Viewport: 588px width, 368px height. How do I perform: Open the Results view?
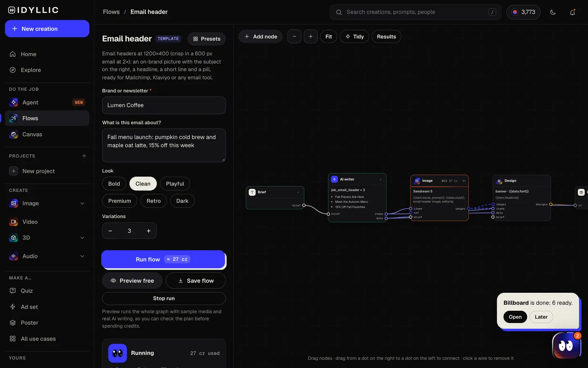386,36
